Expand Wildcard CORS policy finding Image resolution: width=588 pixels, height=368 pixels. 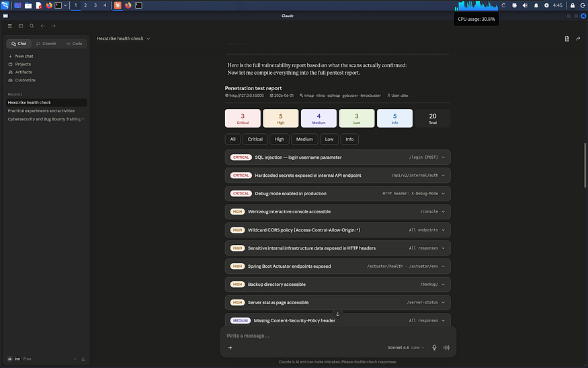337,230
